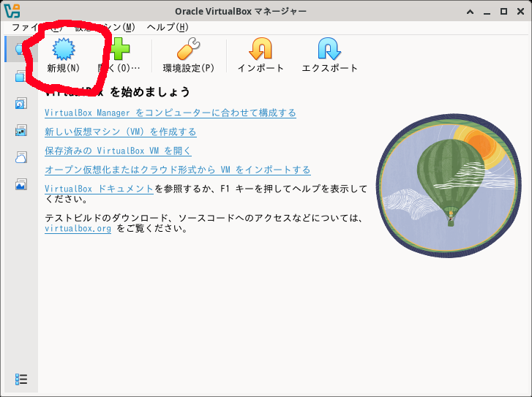Click the インポート import appliance icon

(261, 55)
